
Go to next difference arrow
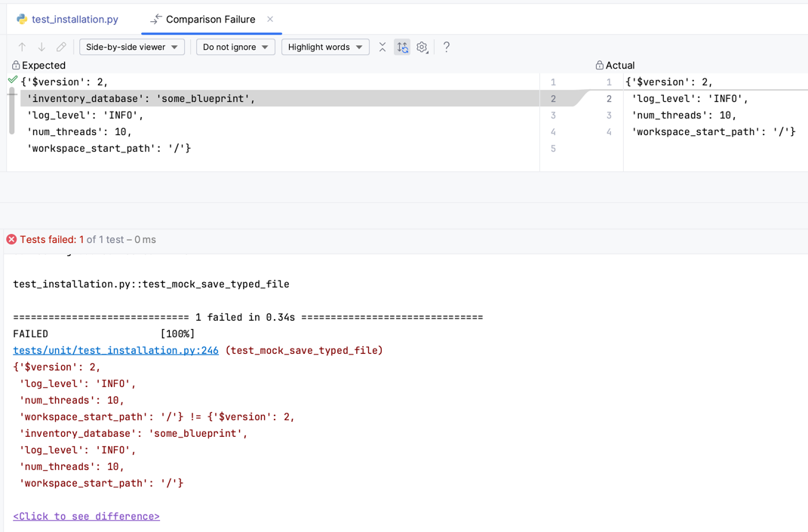coord(41,47)
